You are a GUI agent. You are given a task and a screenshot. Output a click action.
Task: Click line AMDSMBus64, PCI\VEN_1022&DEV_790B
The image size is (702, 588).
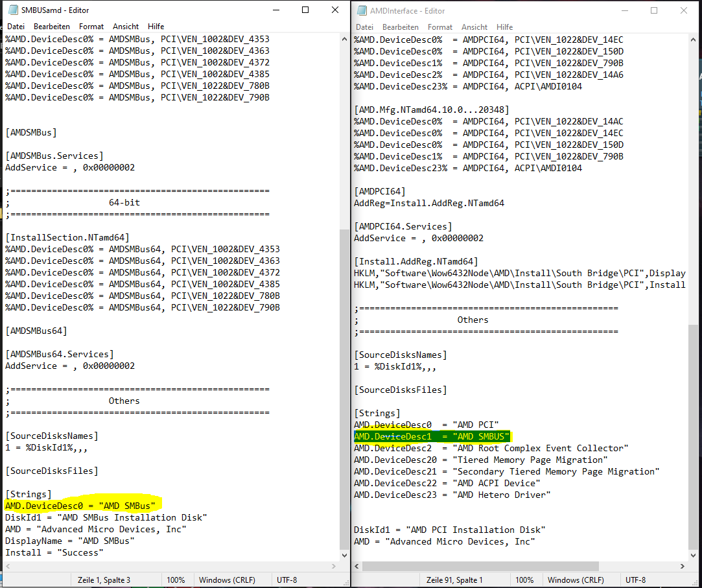click(143, 307)
